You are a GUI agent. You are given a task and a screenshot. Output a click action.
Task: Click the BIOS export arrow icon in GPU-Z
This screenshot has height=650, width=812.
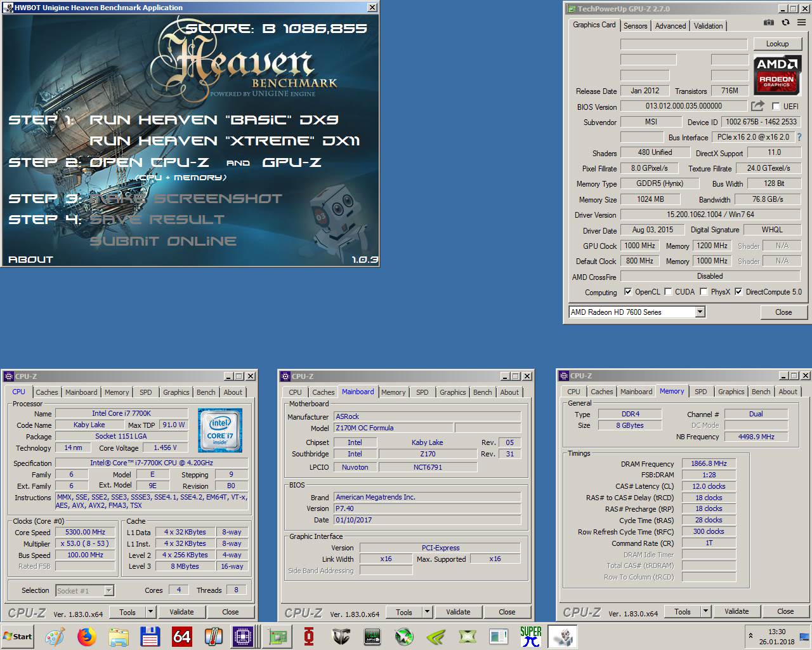click(757, 106)
